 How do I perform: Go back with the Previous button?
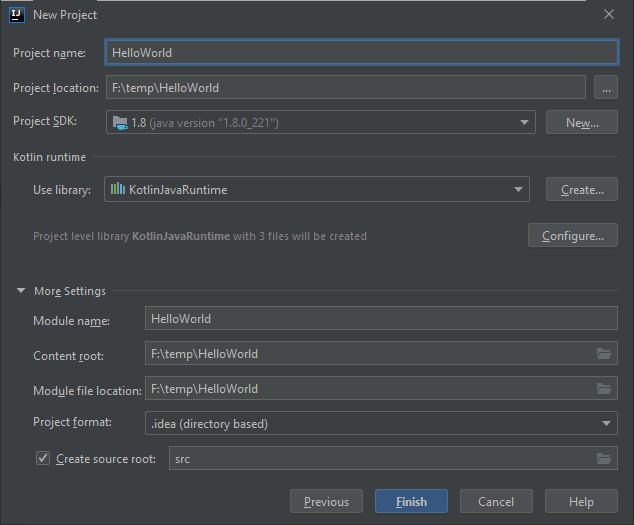(326, 502)
